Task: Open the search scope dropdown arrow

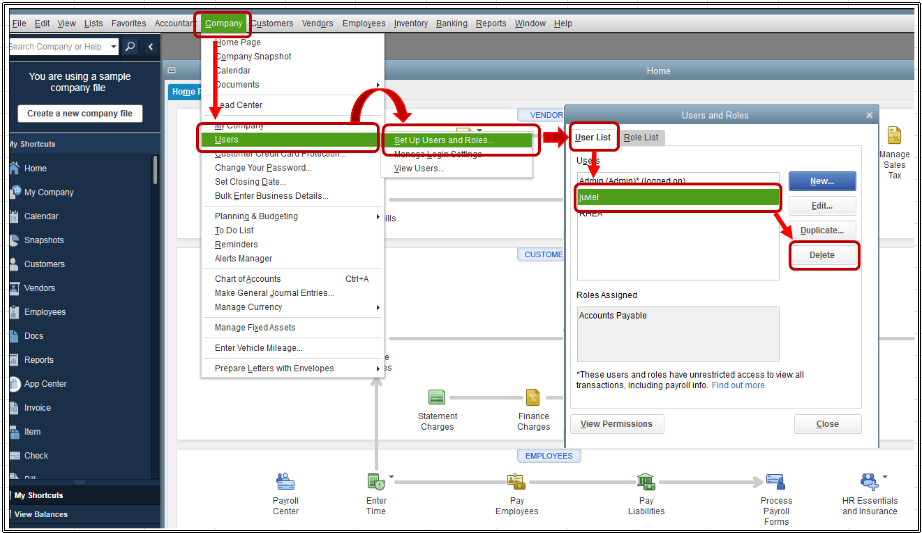Action: pyautogui.click(x=113, y=46)
